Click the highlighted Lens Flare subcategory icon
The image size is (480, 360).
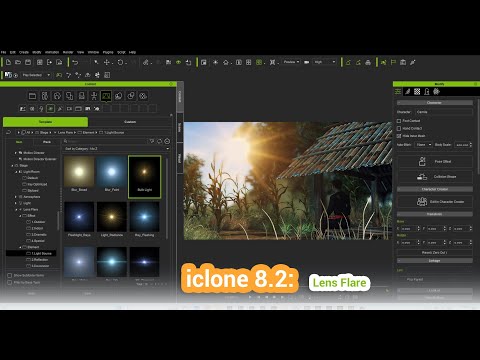(x=50, y=108)
